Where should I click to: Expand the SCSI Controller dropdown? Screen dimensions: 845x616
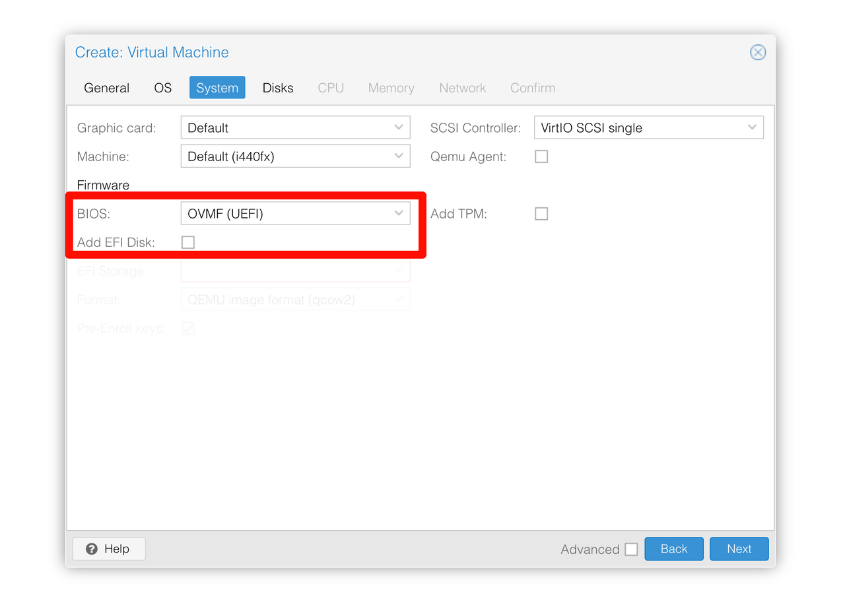tap(752, 127)
